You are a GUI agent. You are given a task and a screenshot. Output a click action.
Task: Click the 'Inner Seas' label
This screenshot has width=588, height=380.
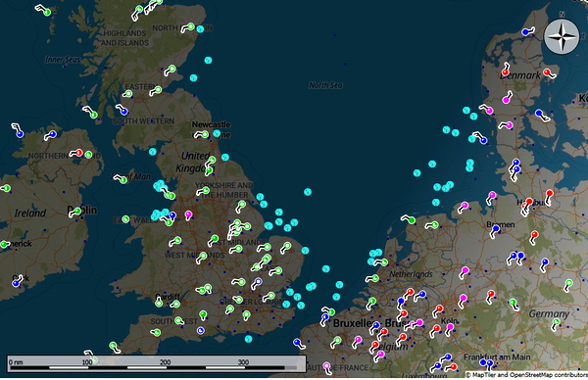63,60
